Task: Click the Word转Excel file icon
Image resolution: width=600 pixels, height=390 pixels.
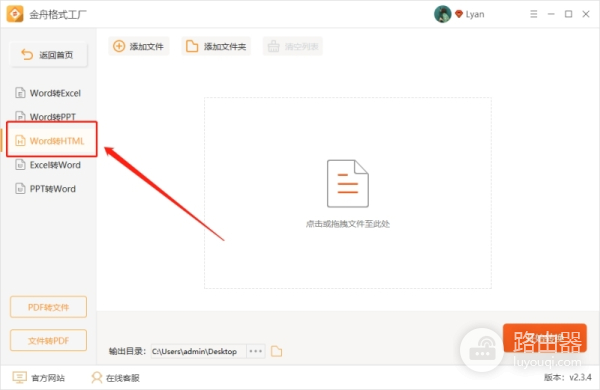Action: coord(20,93)
